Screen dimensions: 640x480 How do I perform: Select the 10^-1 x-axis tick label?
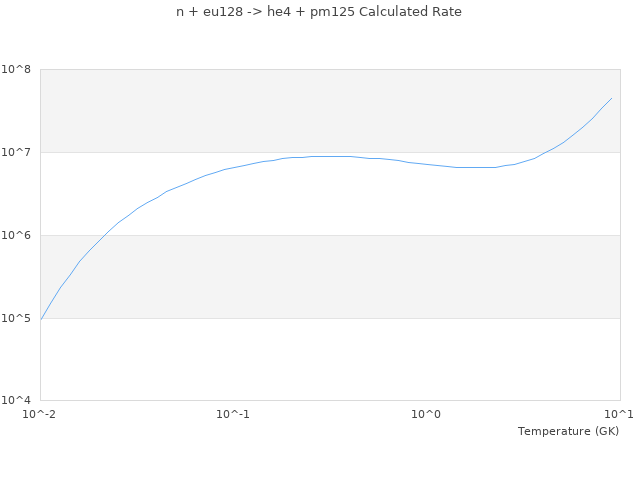click(233, 414)
